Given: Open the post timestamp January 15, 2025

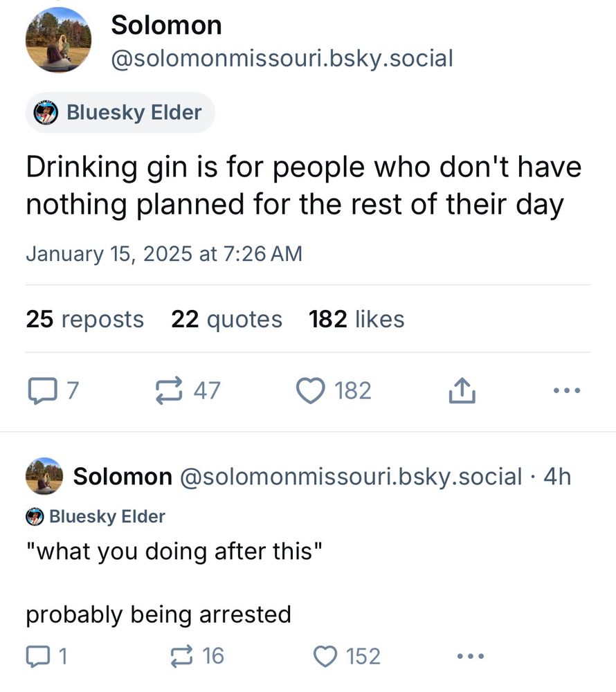Looking at the screenshot, I should pyautogui.click(x=165, y=253).
